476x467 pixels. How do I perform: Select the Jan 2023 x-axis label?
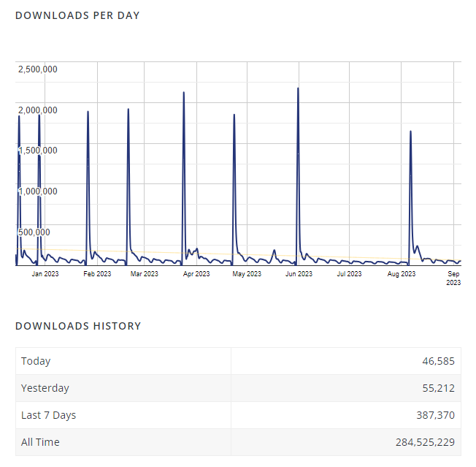[x=45, y=274]
